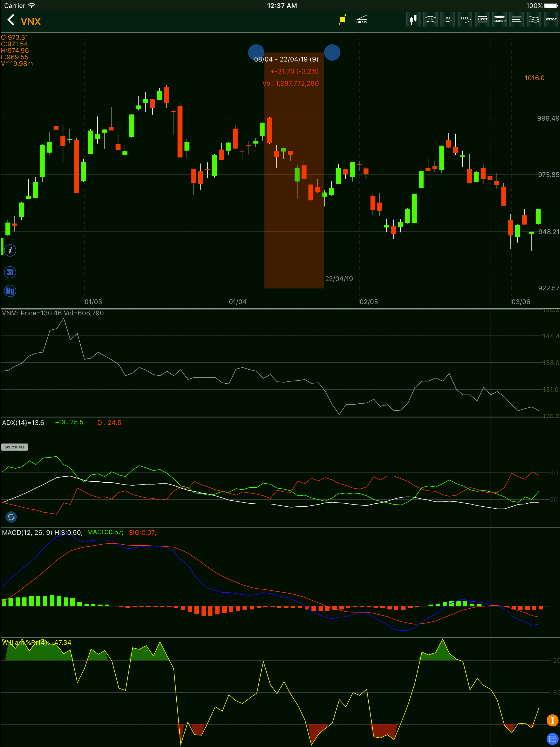560x747 pixels.
Task: Go back using the back arrow
Action: click(x=11, y=20)
